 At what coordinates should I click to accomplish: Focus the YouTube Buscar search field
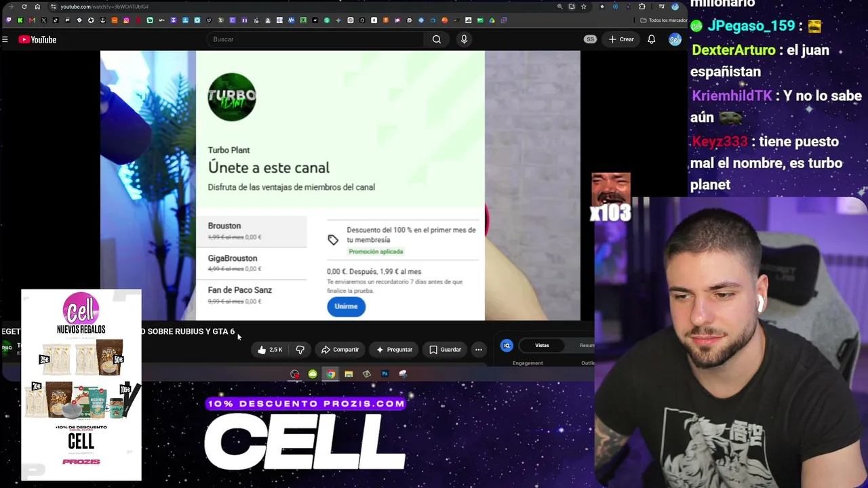pos(315,39)
